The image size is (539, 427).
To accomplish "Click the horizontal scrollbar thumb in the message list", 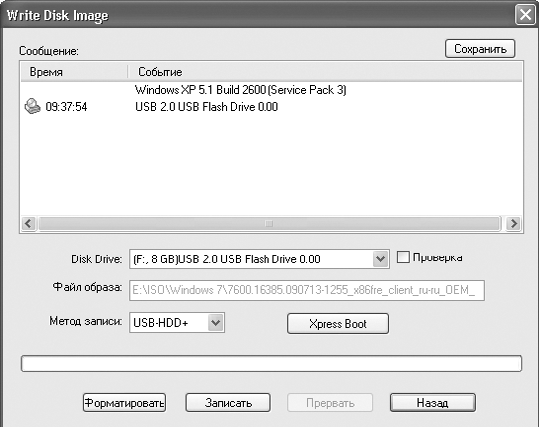I will (x=269, y=223).
